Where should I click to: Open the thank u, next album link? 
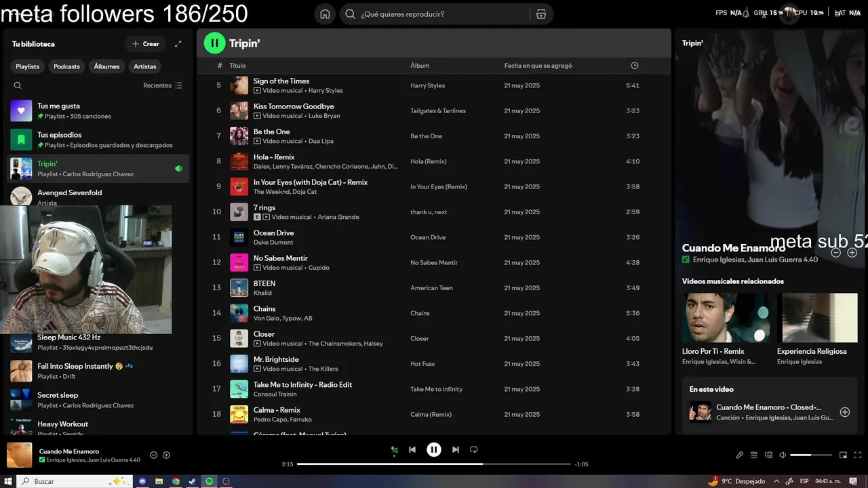(429, 212)
